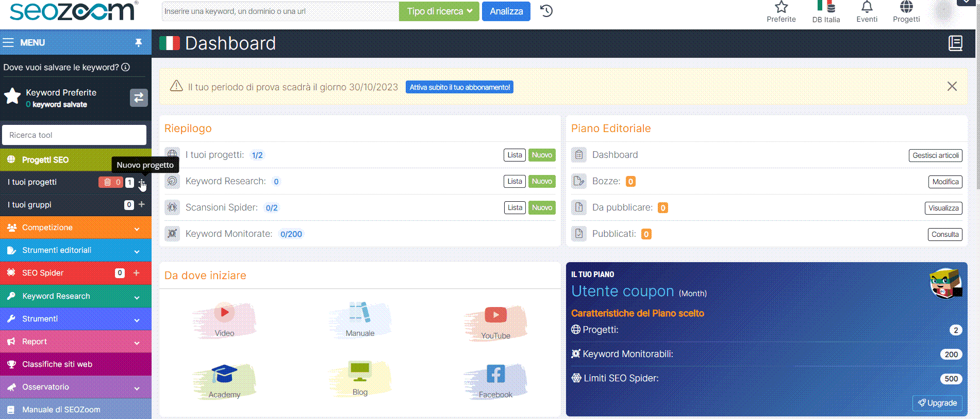Open I tuoi gruppi menu item
The height and width of the screenshot is (419, 980).
(29, 205)
